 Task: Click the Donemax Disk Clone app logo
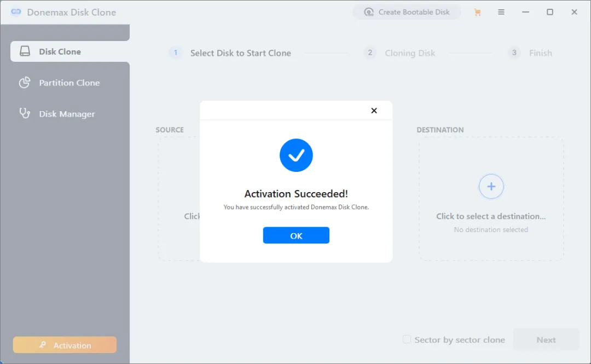pyautogui.click(x=16, y=12)
